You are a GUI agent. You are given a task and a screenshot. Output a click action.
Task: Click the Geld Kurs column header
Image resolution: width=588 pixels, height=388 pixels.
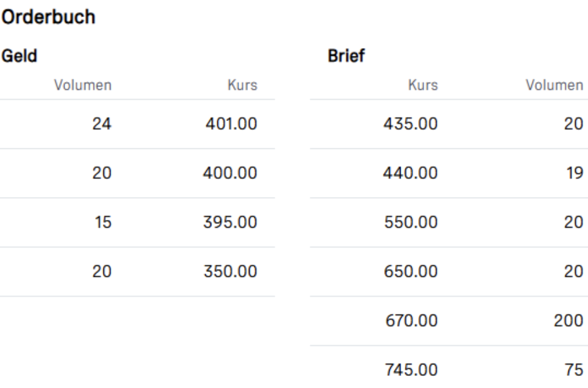click(242, 85)
